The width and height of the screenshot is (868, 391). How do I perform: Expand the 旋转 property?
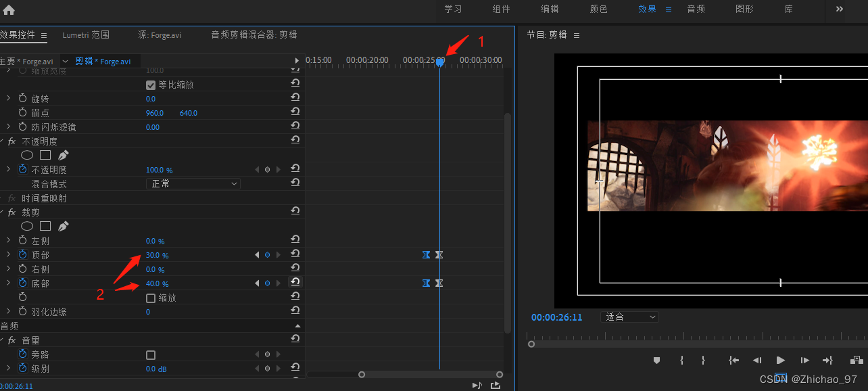9,99
